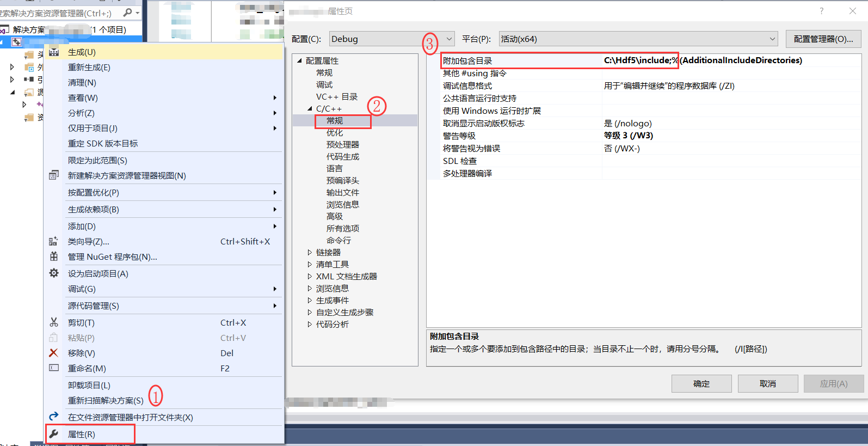Expand the XML 文档生成器 node
Image resolution: width=868 pixels, height=446 pixels.
click(x=310, y=276)
